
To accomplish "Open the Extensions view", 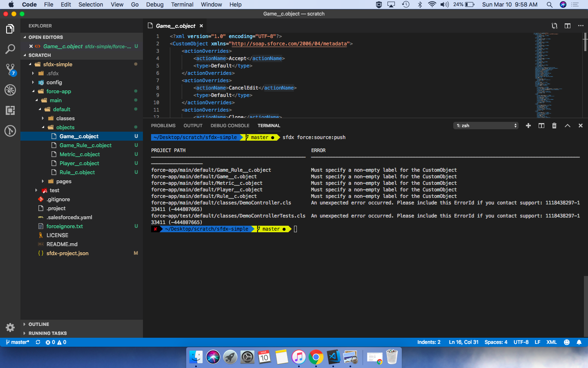I will click(x=10, y=110).
